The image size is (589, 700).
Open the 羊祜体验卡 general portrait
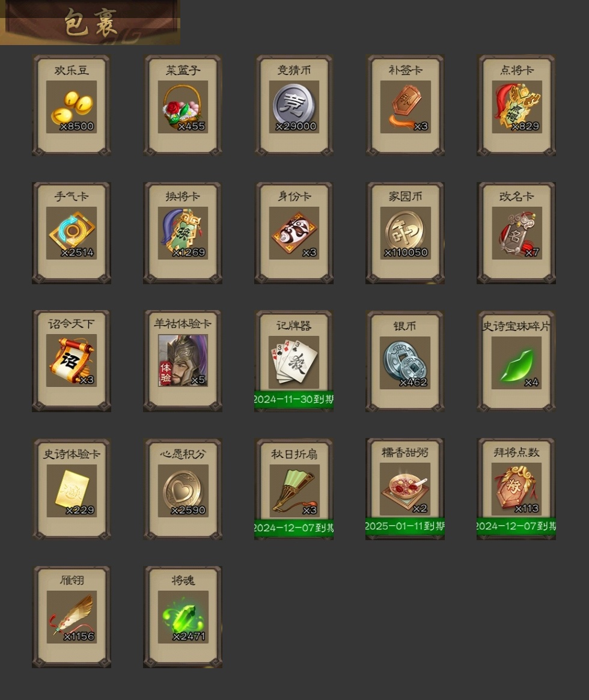(183, 361)
